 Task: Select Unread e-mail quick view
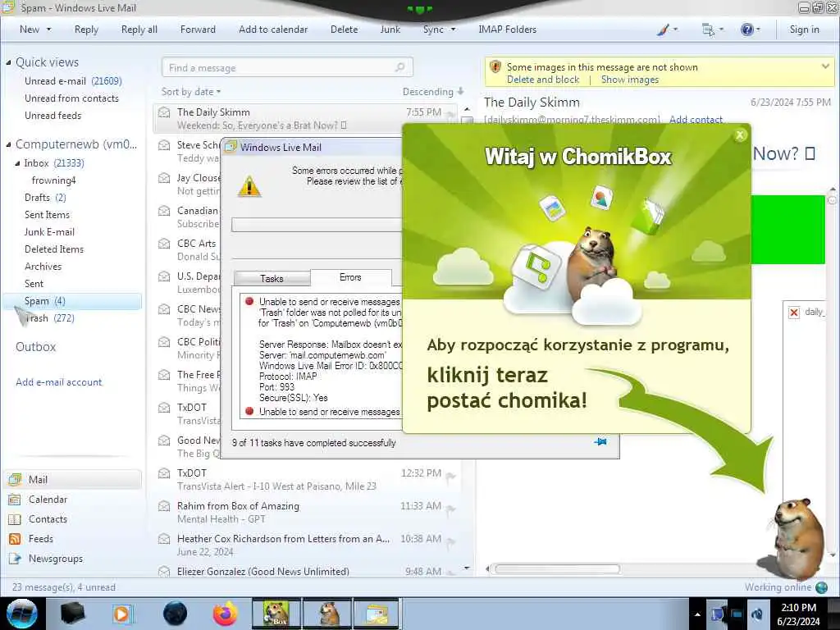click(x=73, y=81)
